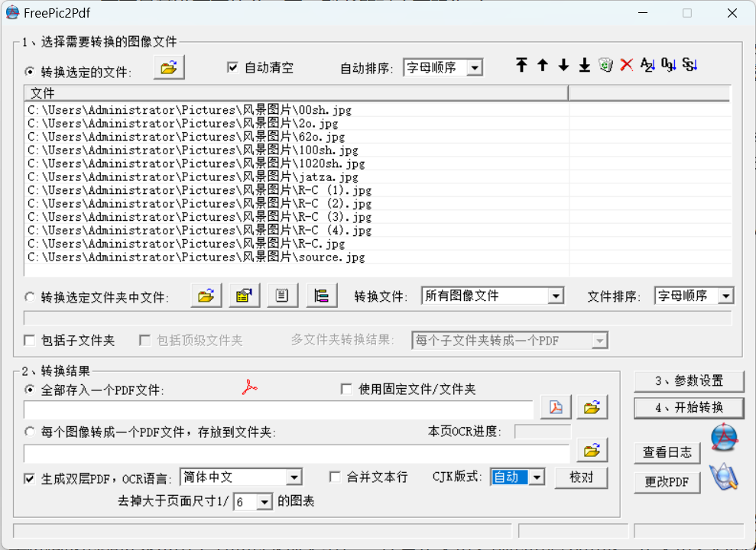Click the red X remove file icon
Image resolution: width=756 pixels, height=550 pixels.
(627, 66)
